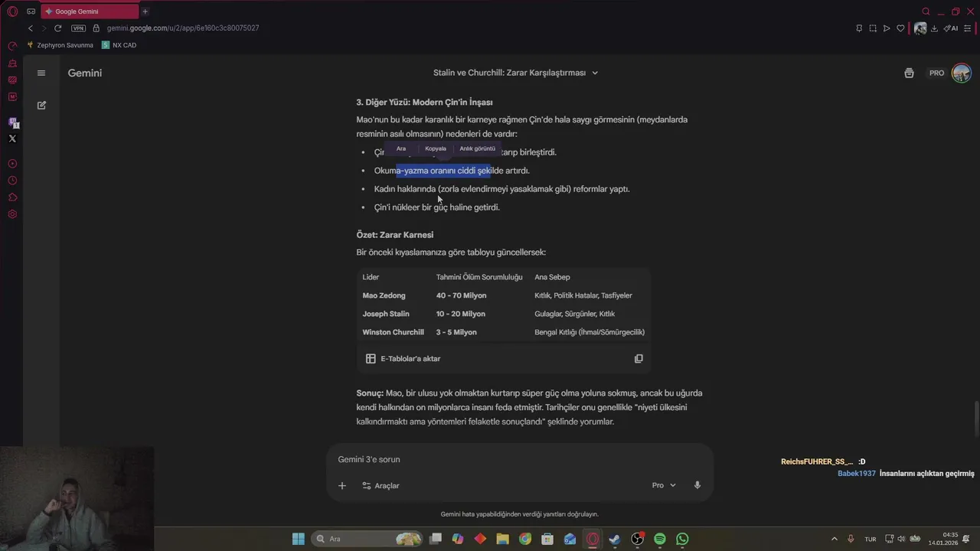
Task: Choose Kopyala in the selection popup
Action: click(436, 148)
